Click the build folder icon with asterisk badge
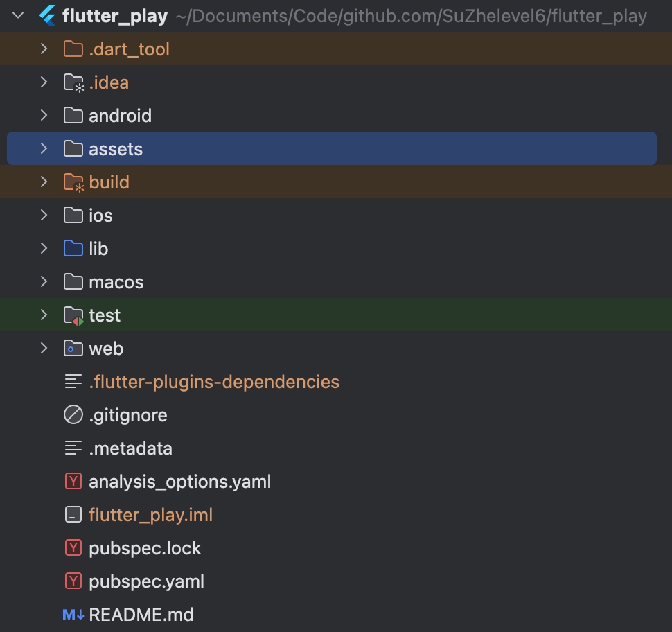 click(73, 182)
